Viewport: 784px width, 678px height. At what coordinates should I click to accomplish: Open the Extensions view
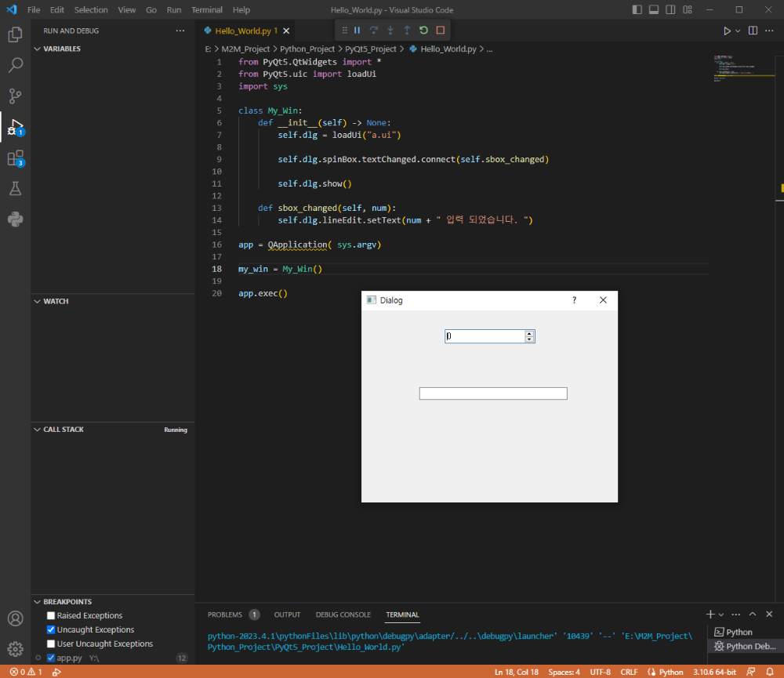[x=15, y=158]
